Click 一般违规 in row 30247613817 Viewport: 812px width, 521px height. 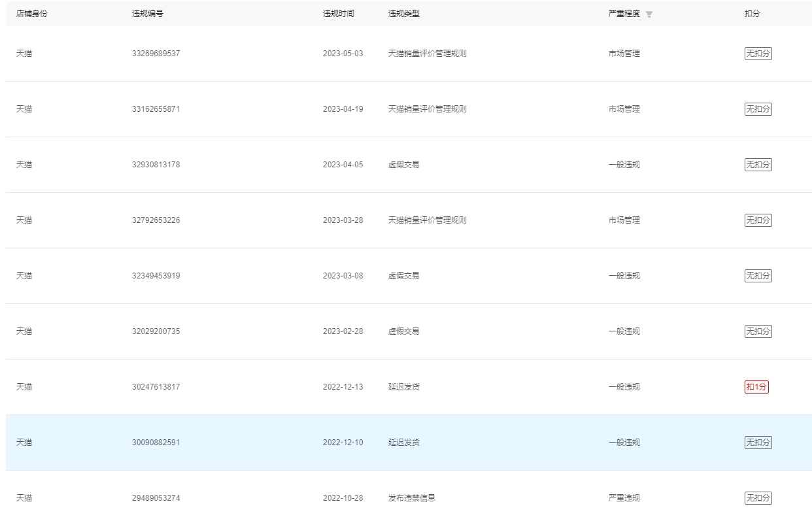624,387
